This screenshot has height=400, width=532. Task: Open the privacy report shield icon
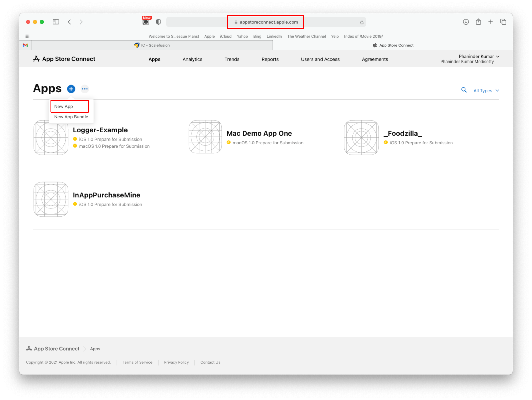(x=158, y=22)
